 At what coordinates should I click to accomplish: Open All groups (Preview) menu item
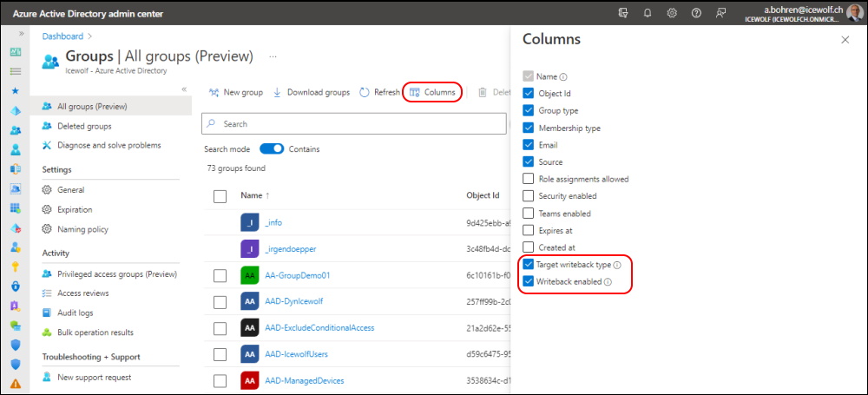point(111,106)
